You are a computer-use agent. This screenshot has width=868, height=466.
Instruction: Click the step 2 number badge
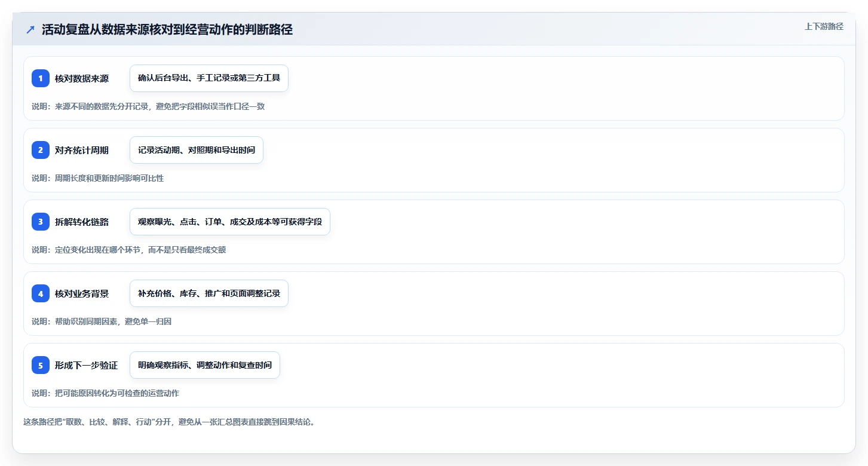41,150
